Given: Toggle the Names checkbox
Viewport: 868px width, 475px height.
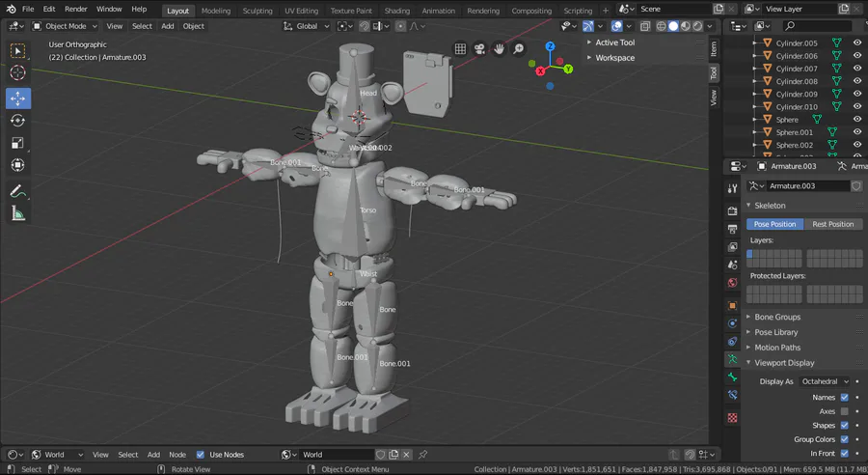Looking at the screenshot, I should (x=844, y=397).
